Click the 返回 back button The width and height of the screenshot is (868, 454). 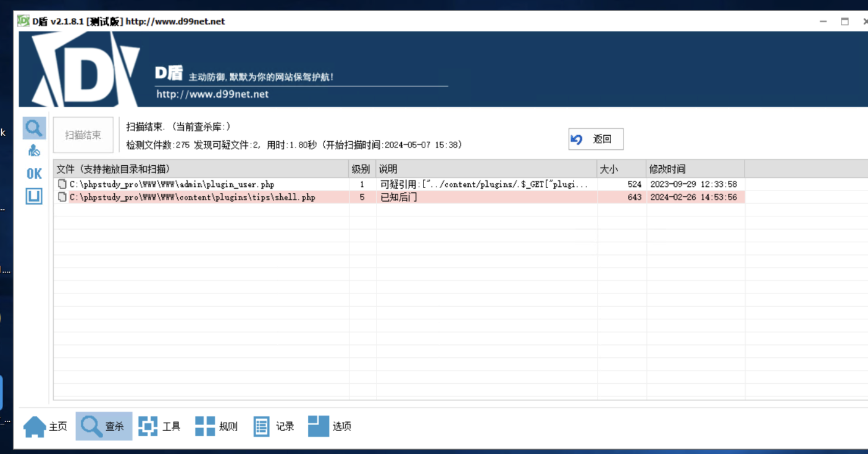tap(596, 139)
